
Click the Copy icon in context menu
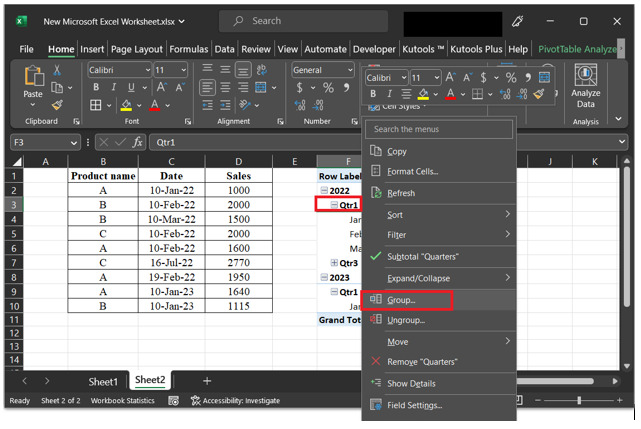pyautogui.click(x=376, y=151)
